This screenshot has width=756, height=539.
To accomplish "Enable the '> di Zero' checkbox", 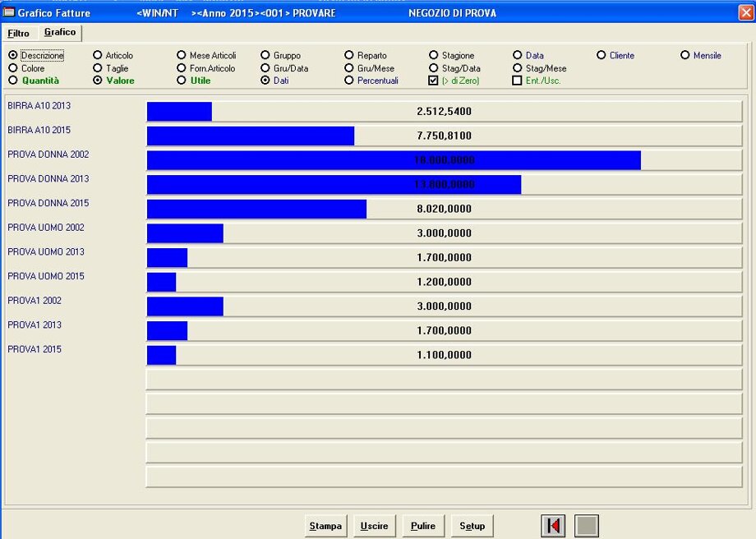I will (434, 81).
